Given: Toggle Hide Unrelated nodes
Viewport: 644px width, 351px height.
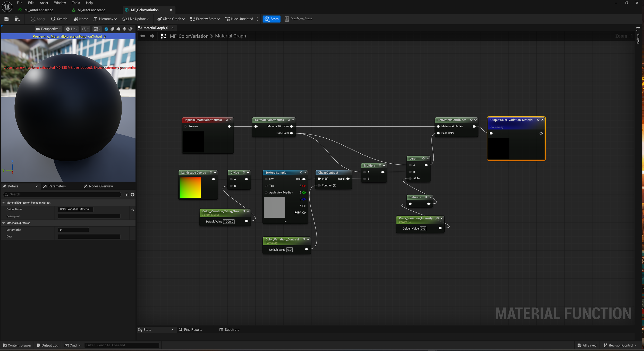Looking at the screenshot, I should [239, 19].
